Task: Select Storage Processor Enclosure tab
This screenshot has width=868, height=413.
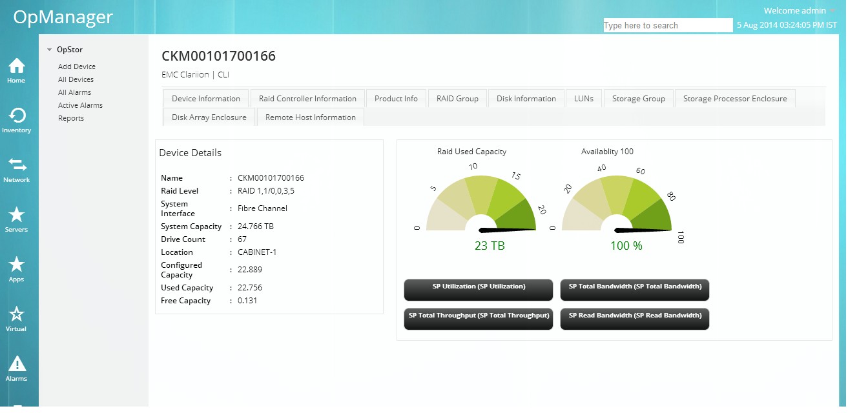Action: tap(735, 99)
